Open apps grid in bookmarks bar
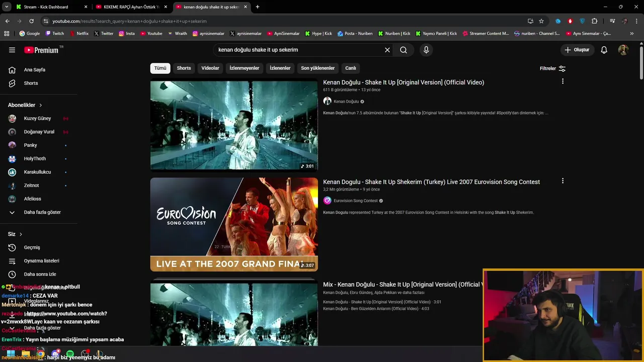Screen dimensions: 644x362 pyautogui.click(x=7, y=34)
